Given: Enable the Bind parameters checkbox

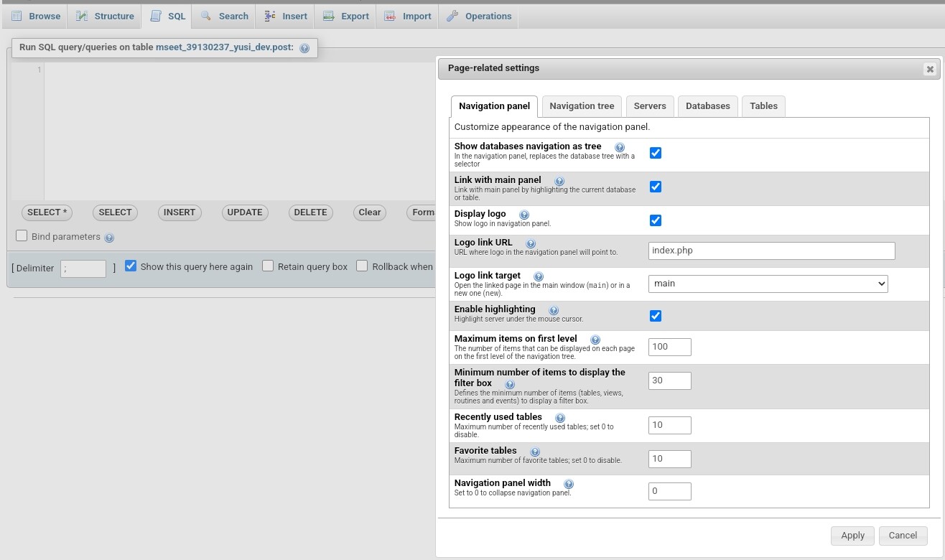Looking at the screenshot, I should [x=22, y=235].
